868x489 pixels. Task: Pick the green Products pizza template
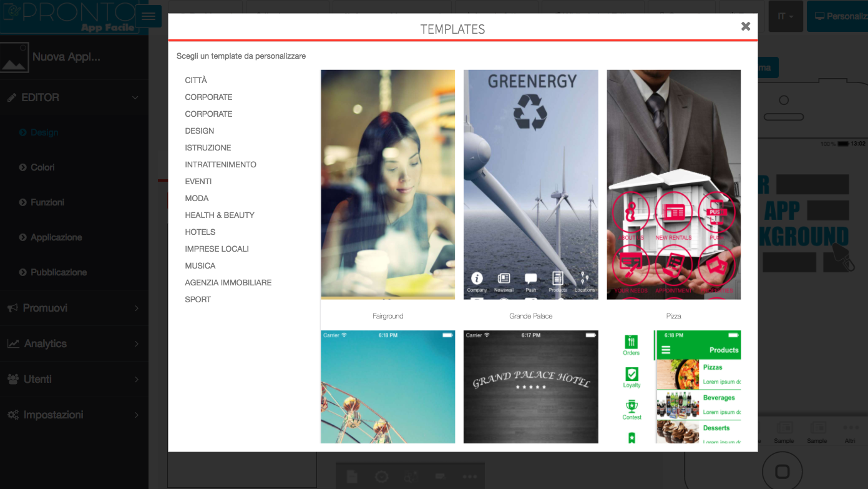pyautogui.click(x=674, y=387)
